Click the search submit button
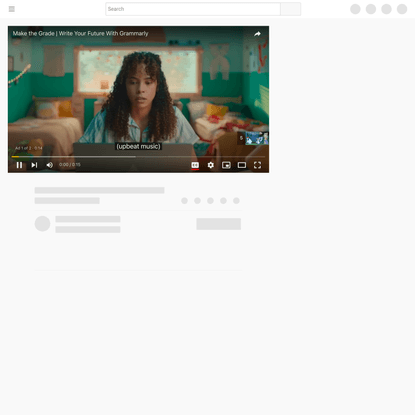 coord(291,9)
